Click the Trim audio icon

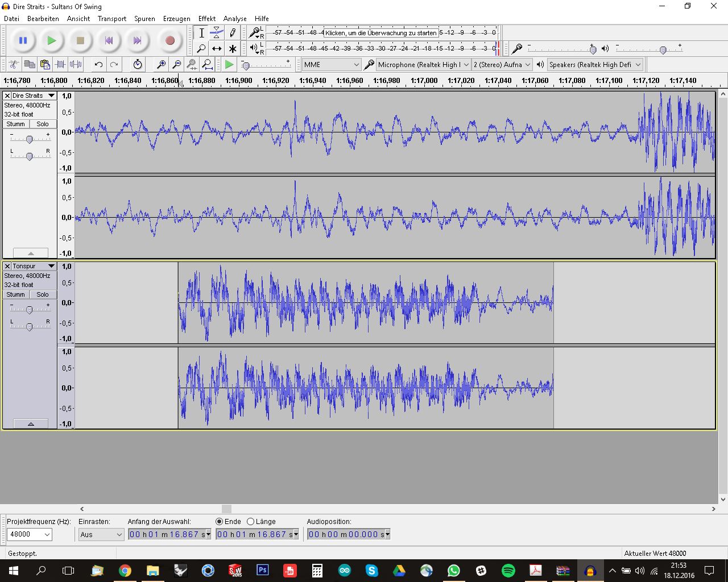tap(60, 64)
